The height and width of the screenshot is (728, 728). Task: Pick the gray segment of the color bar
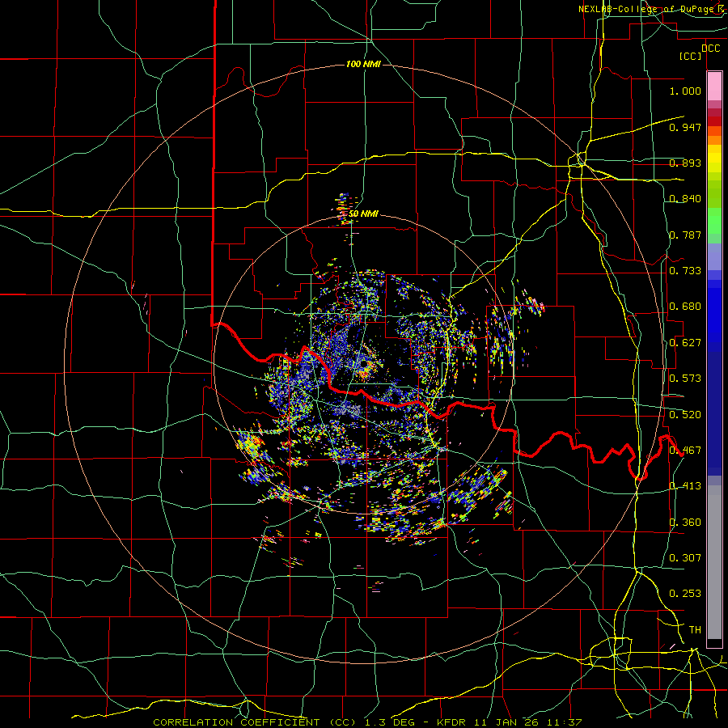714,562
